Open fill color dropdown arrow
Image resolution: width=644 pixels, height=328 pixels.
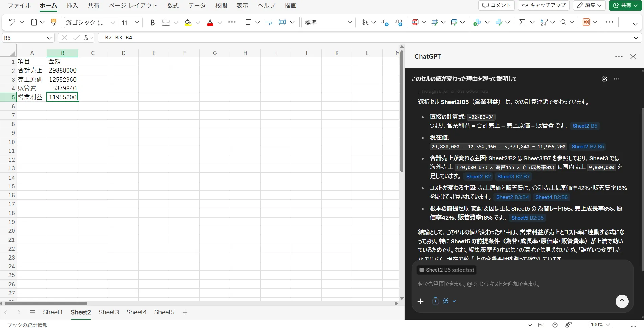[x=198, y=23]
